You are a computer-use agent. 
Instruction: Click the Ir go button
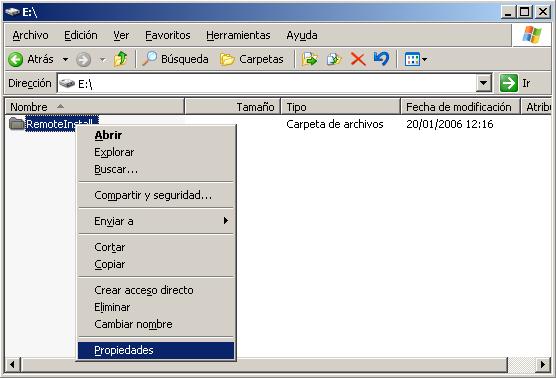tap(515, 83)
